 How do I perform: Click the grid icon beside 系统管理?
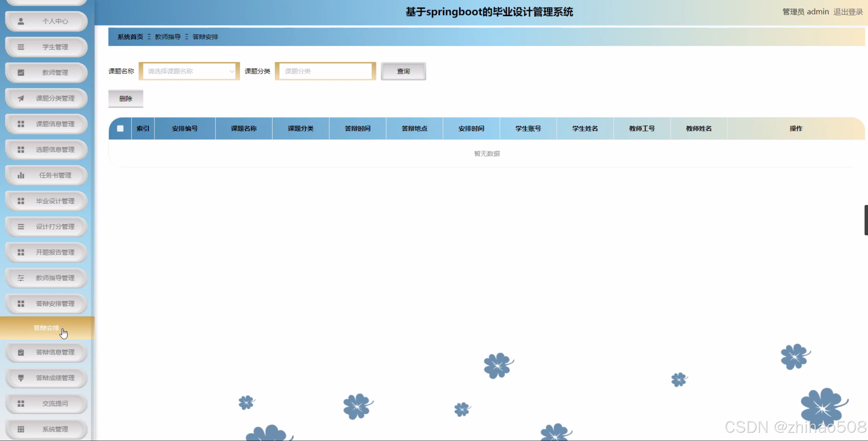(21, 429)
